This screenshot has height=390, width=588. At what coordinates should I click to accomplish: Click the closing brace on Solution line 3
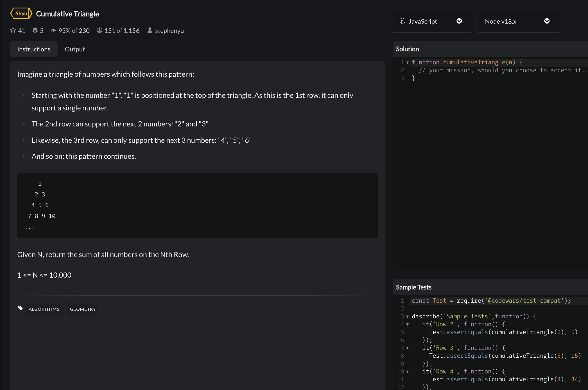[413, 78]
